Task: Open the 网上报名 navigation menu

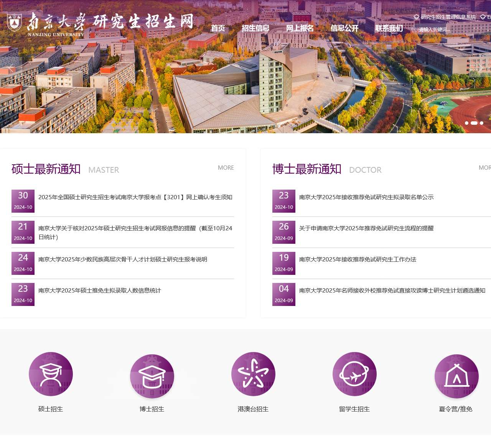Action: (300, 28)
